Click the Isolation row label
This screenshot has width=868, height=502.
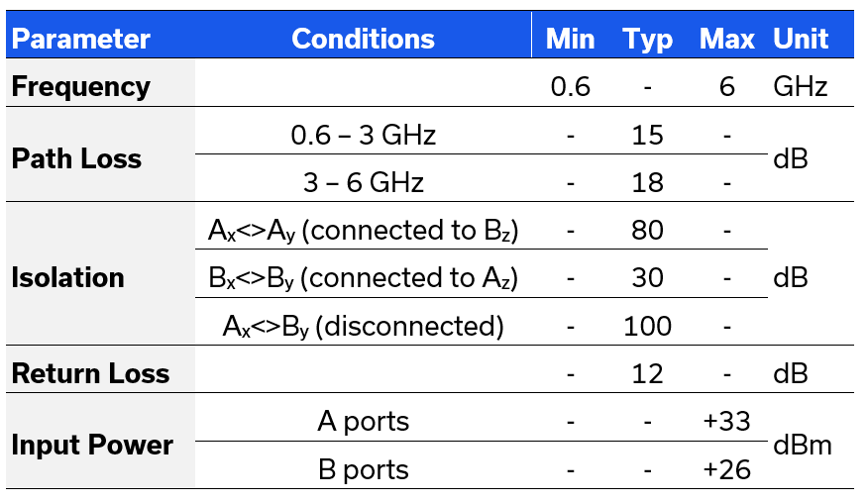[x=68, y=277]
